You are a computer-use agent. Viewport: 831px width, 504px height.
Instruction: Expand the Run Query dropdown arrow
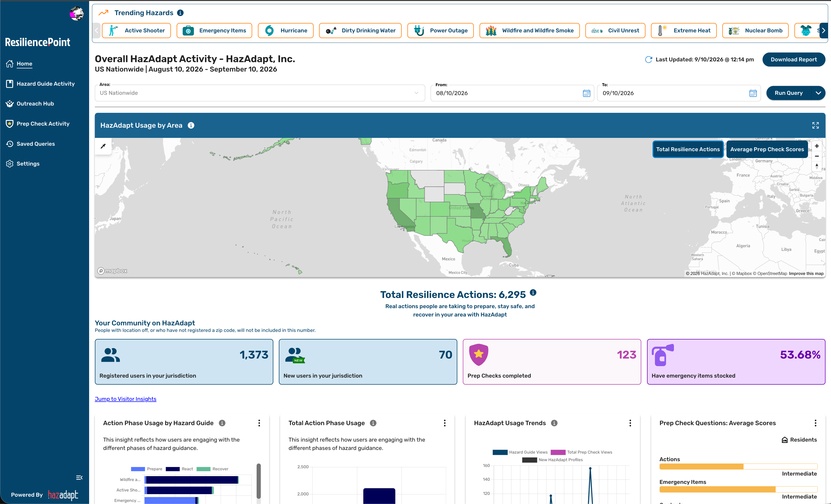[x=818, y=93]
